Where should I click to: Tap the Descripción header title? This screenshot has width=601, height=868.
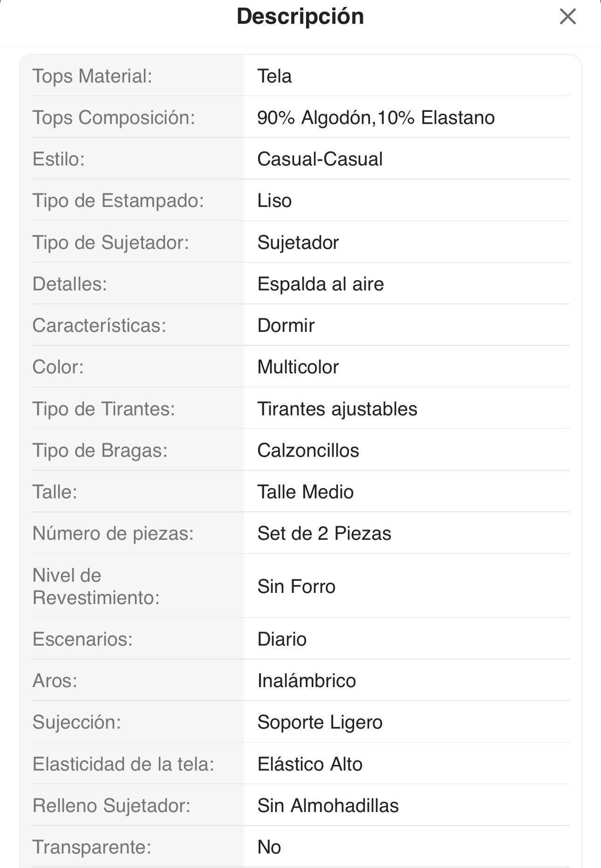point(300,17)
